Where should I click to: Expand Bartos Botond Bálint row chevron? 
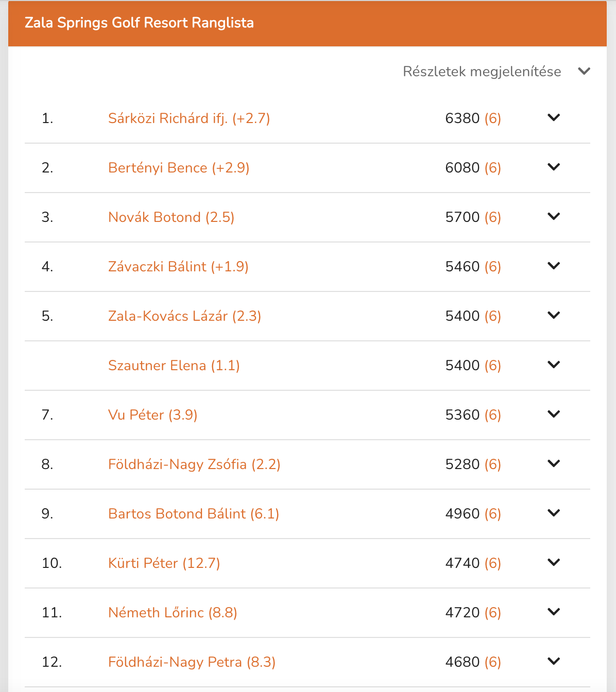click(554, 513)
